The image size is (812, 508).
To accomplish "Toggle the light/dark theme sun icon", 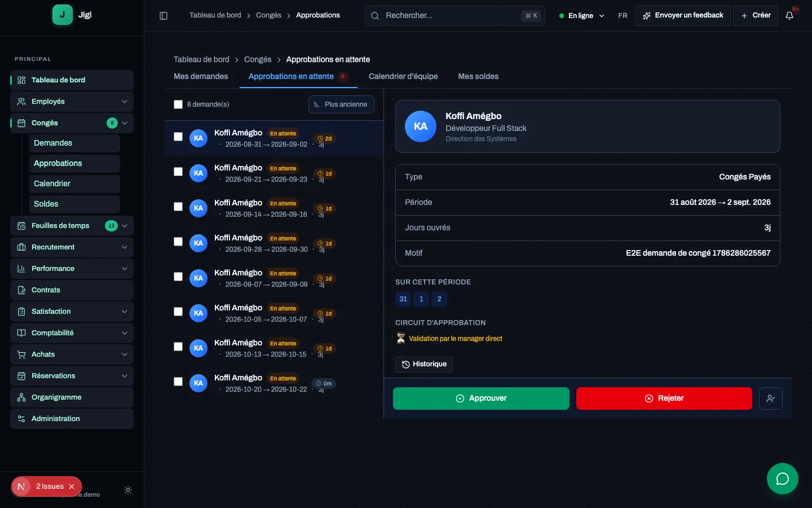I will 128,490.
